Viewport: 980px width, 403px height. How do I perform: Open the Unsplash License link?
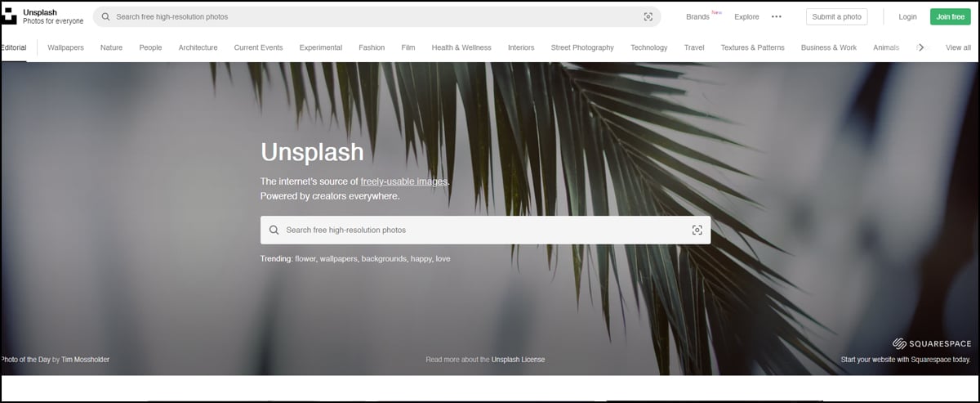point(518,359)
